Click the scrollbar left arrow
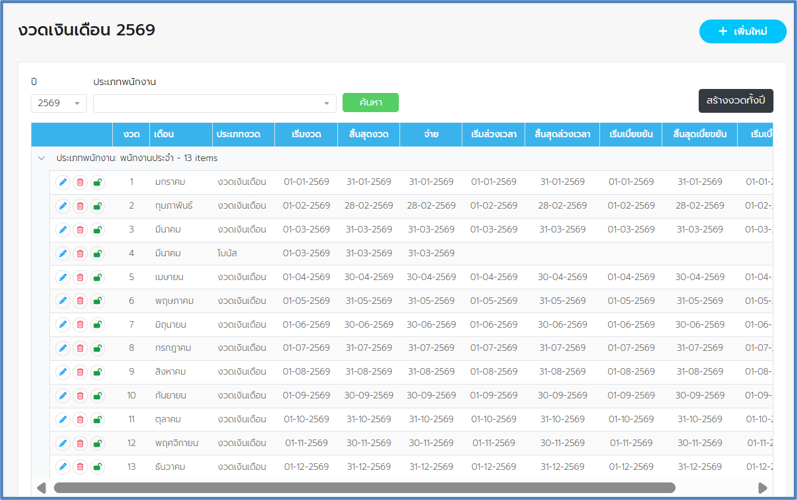The height and width of the screenshot is (500, 797). [x=41, y=488]
